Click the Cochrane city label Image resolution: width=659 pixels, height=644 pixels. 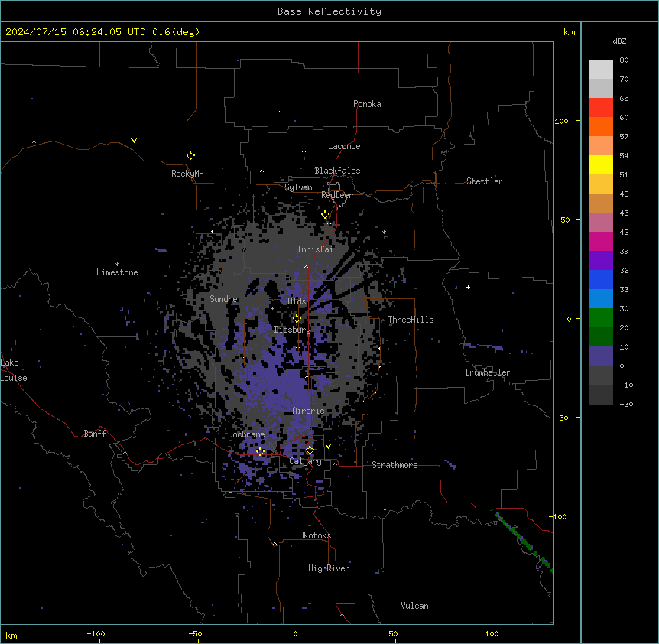tap(246, 434)
